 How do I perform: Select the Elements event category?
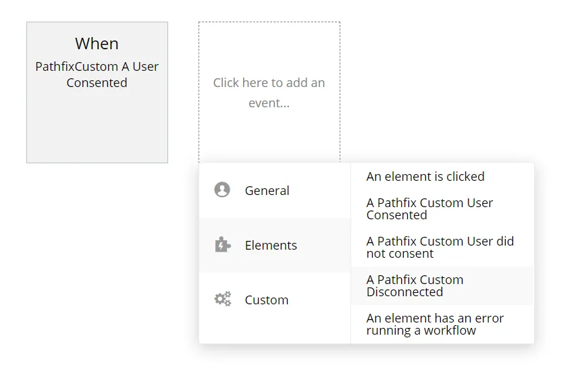[275, 245]
